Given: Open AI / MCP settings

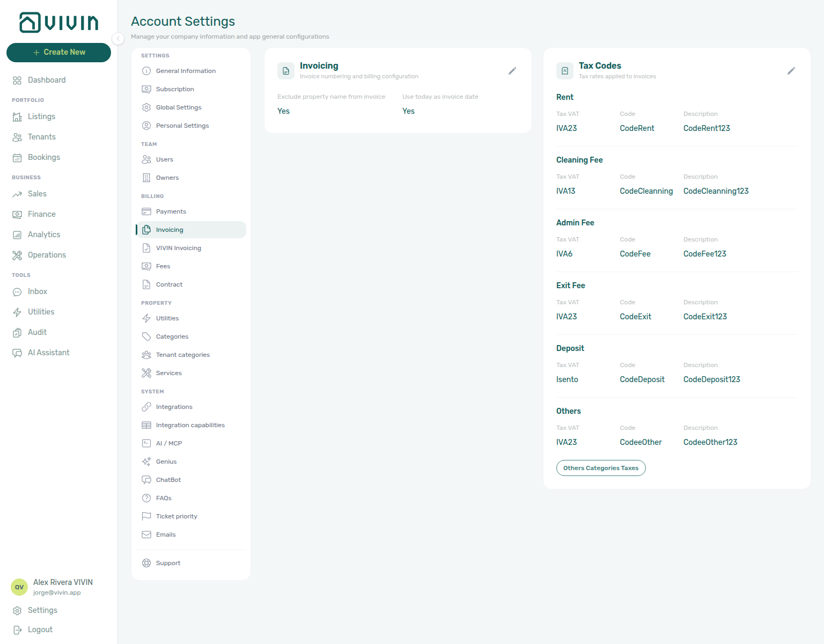Looking at the screenshot, I should pos(191,443).
